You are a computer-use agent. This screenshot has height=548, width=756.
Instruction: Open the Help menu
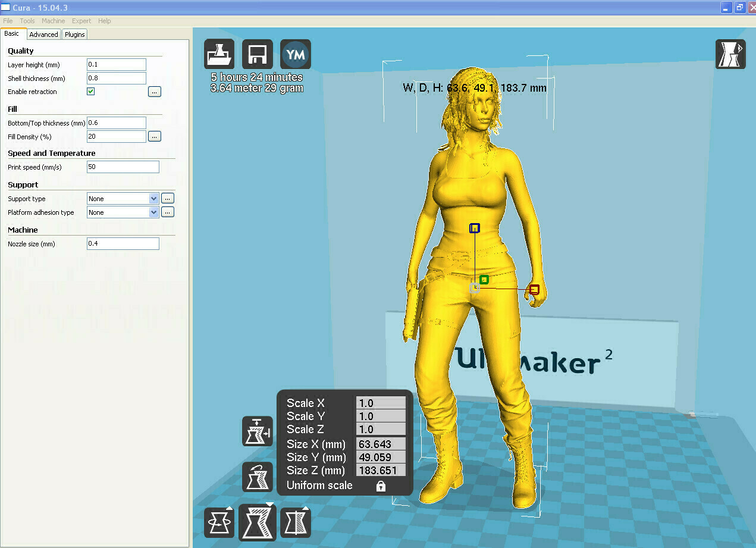pos(105,21)
